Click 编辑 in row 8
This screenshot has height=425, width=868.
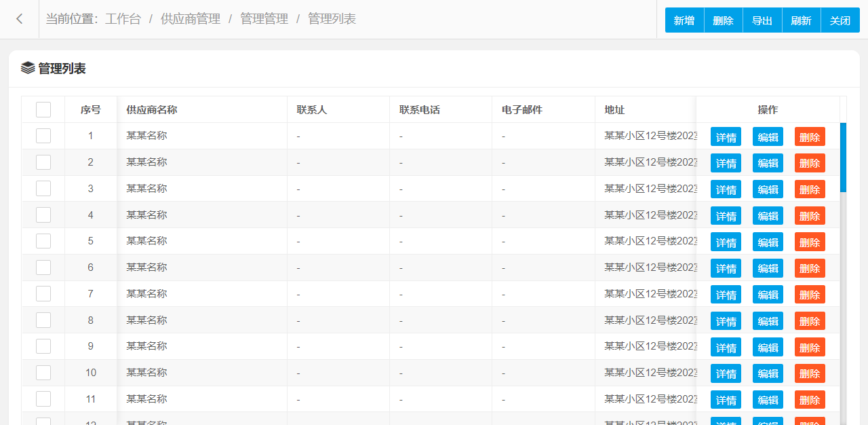click(x=768, y=321)
